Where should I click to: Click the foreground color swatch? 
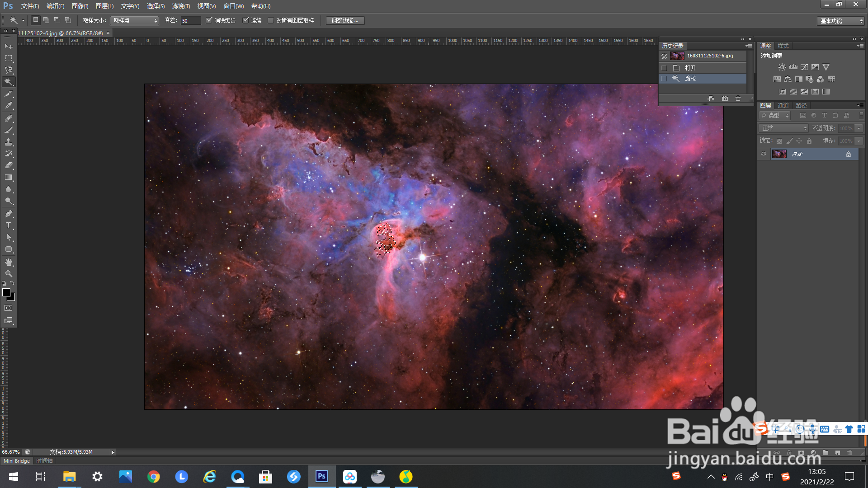click(x=6, y=292)
